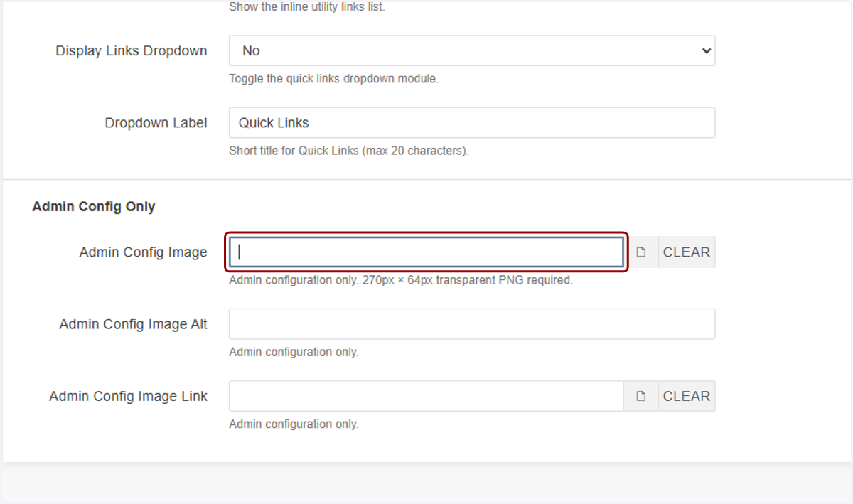Click 'Short title for Quick Links' help text

pos(349,151)
